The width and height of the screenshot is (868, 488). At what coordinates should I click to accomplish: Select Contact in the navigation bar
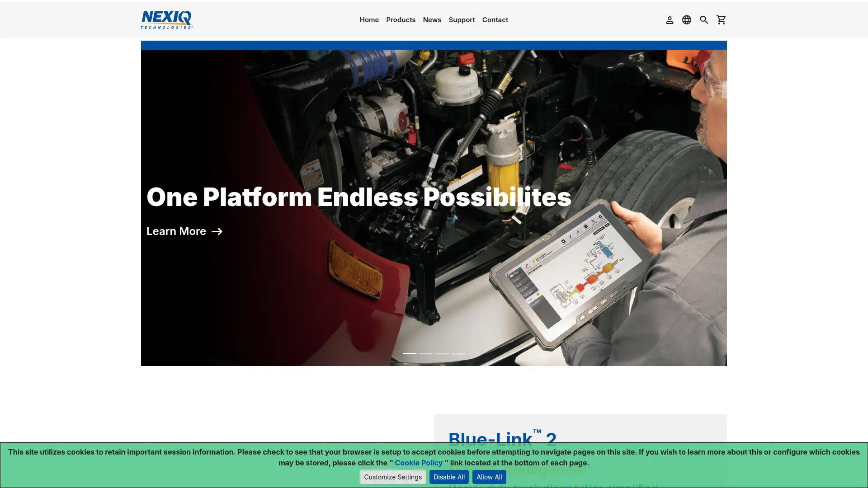(495, 19)
